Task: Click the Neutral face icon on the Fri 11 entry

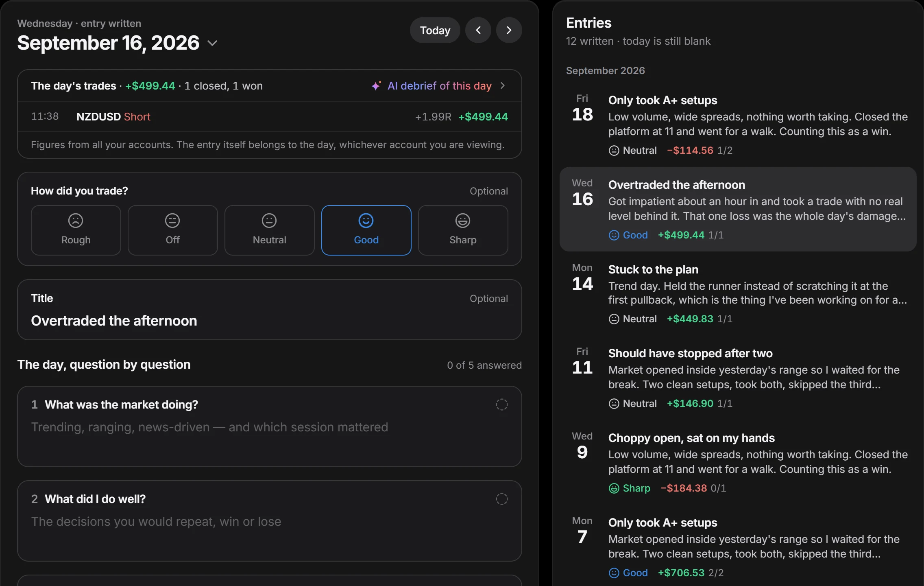Action: 614,404
